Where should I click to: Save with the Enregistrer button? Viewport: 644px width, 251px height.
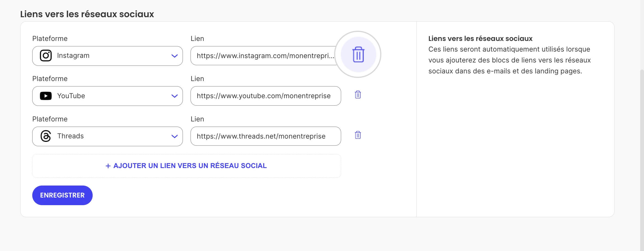click(x=62, y=195)
